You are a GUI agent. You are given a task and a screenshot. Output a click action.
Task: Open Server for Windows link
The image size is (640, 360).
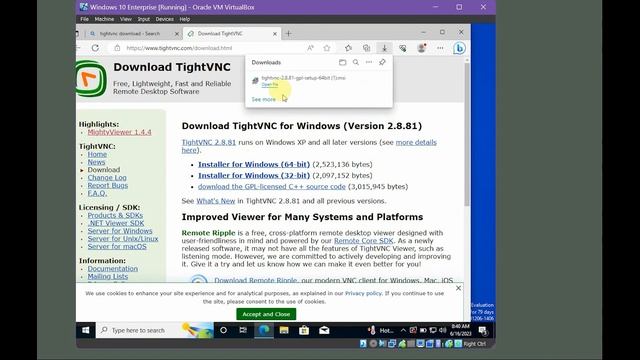pos(120,231)
